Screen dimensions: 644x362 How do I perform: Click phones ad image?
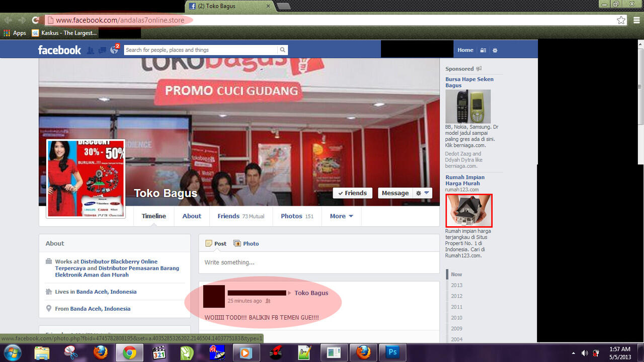[468, 107]
